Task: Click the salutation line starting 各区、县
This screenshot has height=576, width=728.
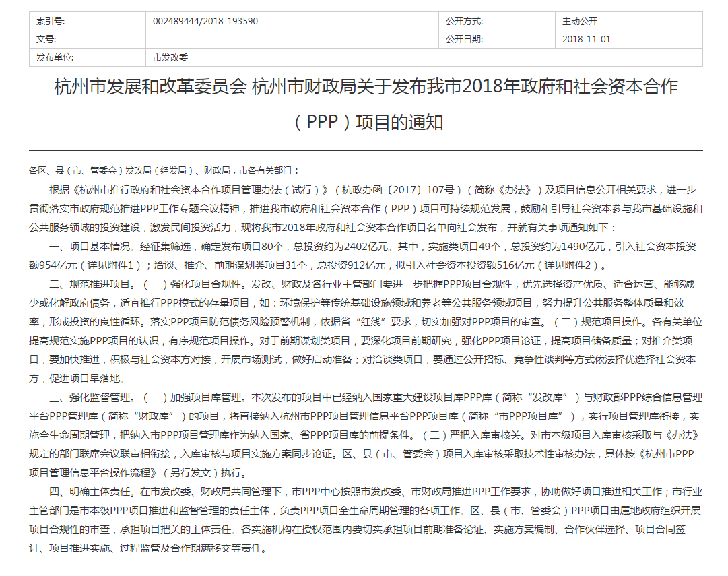Action: tap(164, 171)
